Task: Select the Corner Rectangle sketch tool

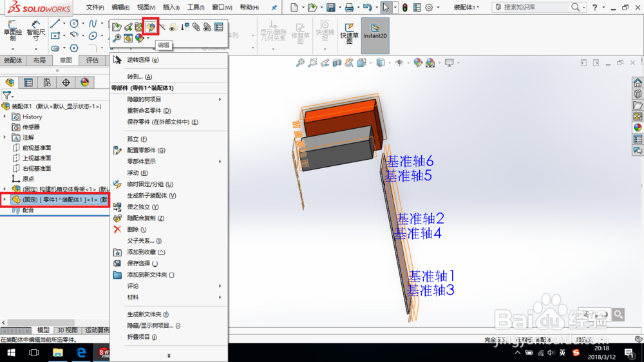Action: pyautogui.click(x=55, y=35)
